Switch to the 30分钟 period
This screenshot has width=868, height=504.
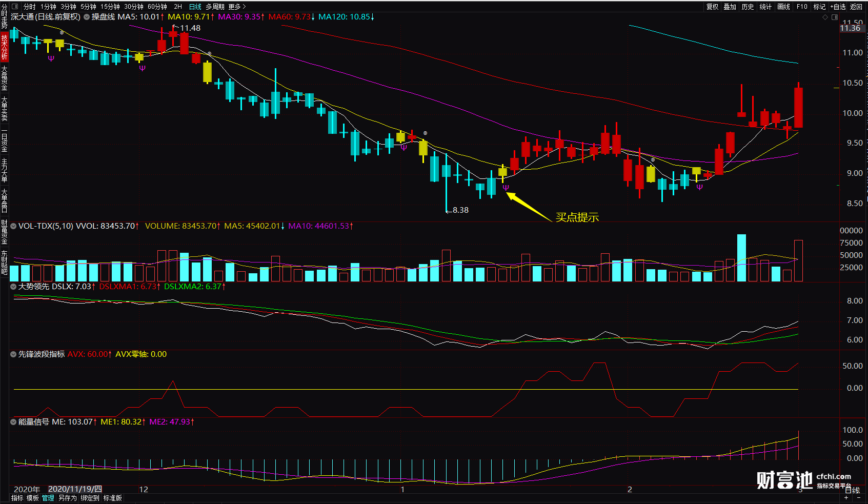(x=134, y=7)
